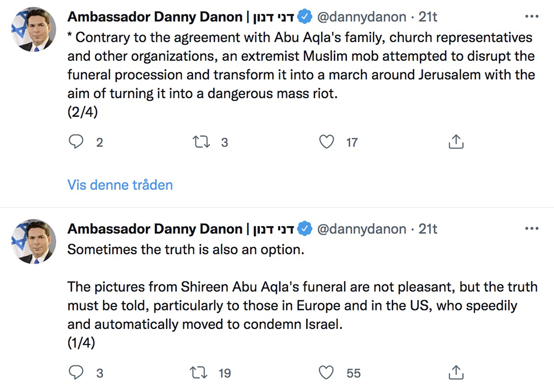Like the (1/4) tweet with 55 likes
Viewport: 554px width, 392px height.
[327, 372]
